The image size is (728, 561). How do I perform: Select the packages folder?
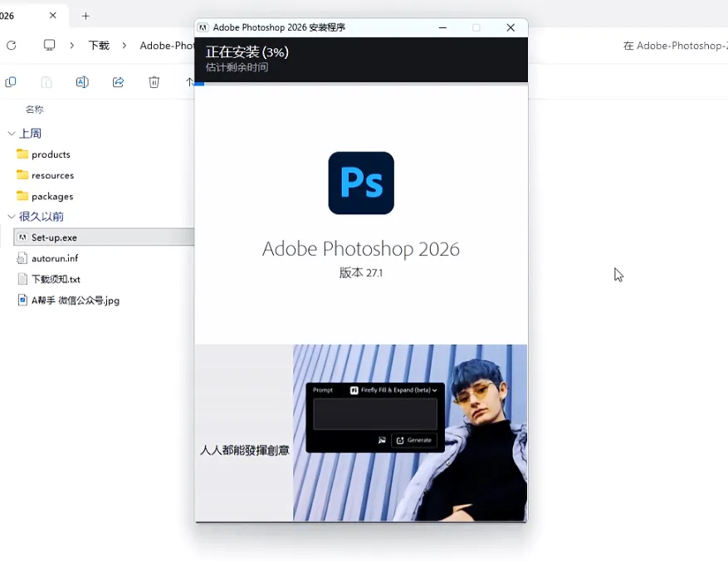[52, 197]
